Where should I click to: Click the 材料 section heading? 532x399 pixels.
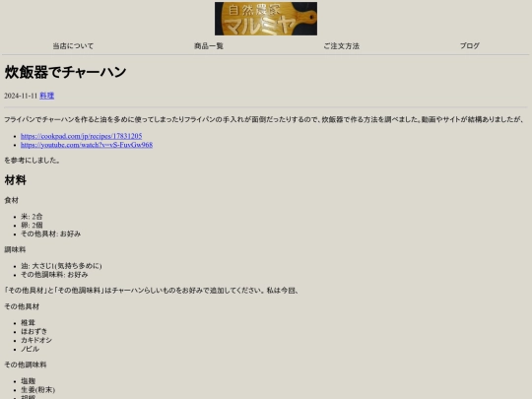coord(15,180)
